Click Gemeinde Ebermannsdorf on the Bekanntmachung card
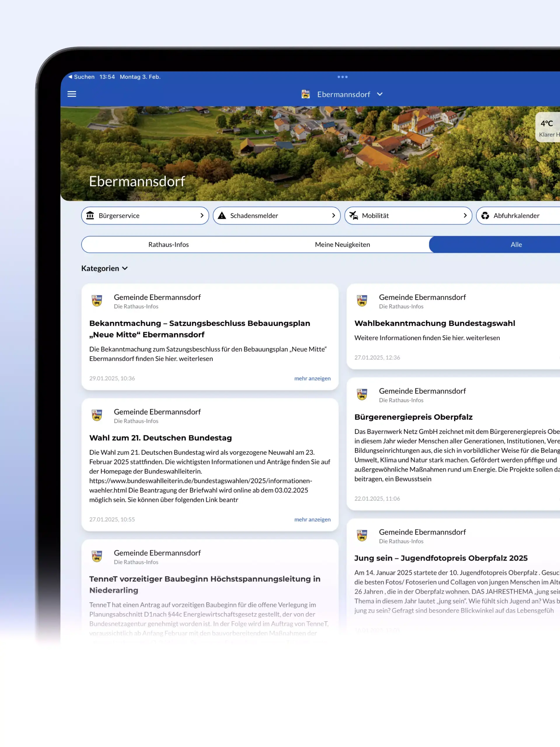Screen dimensions: 560x747 tap(157, 297)
